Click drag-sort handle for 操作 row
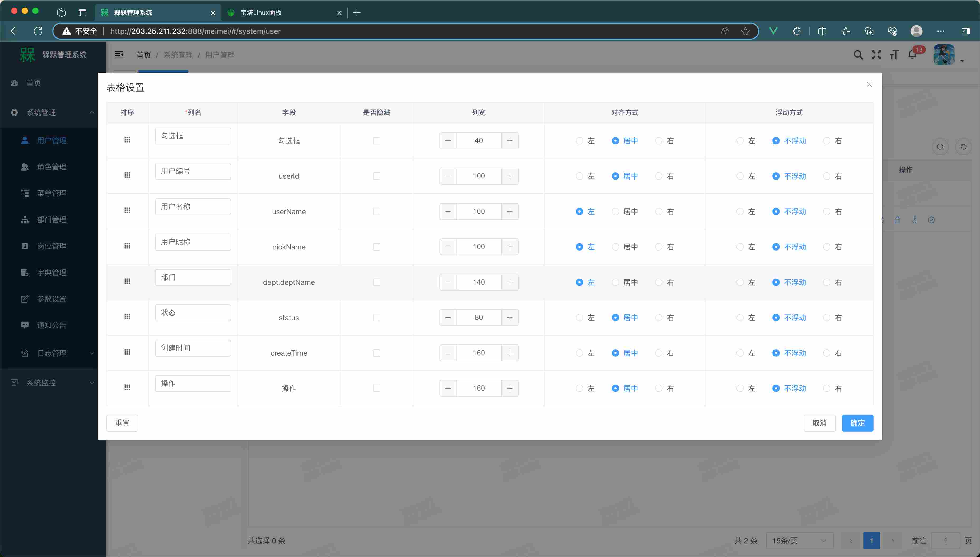Viewport: 980px width, 557px height. [127, 388]
